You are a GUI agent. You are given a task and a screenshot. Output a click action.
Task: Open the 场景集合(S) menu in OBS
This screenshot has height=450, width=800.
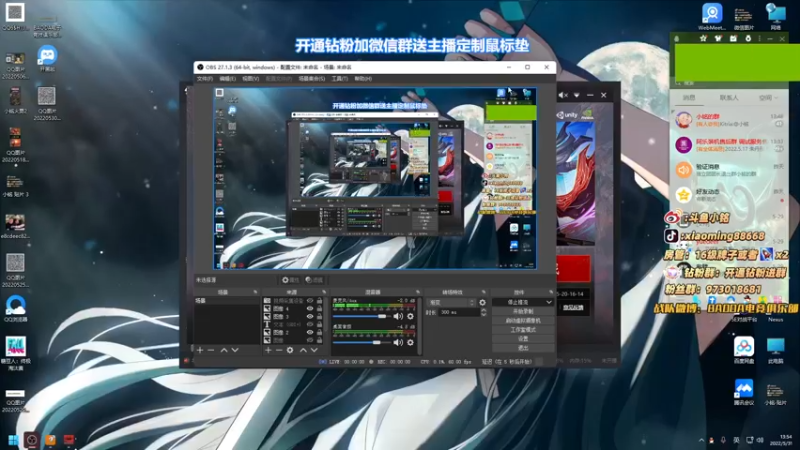(312, 79)
